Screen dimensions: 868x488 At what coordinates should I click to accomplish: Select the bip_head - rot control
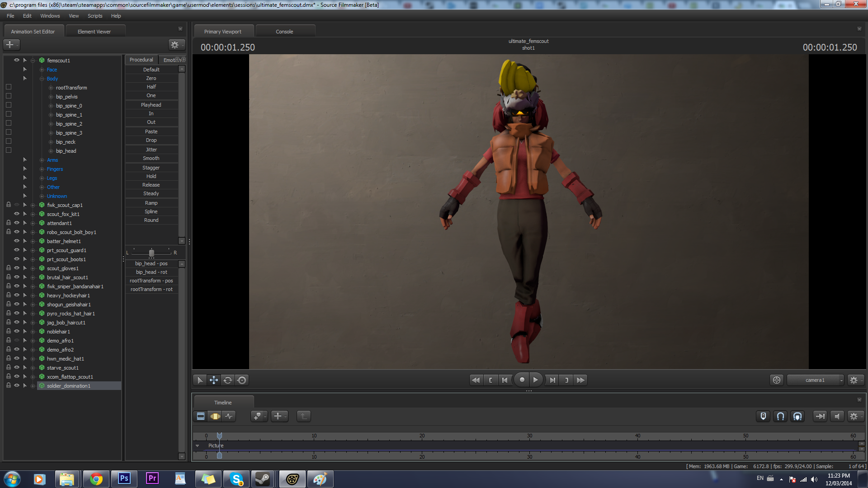(x=151, y=272)
